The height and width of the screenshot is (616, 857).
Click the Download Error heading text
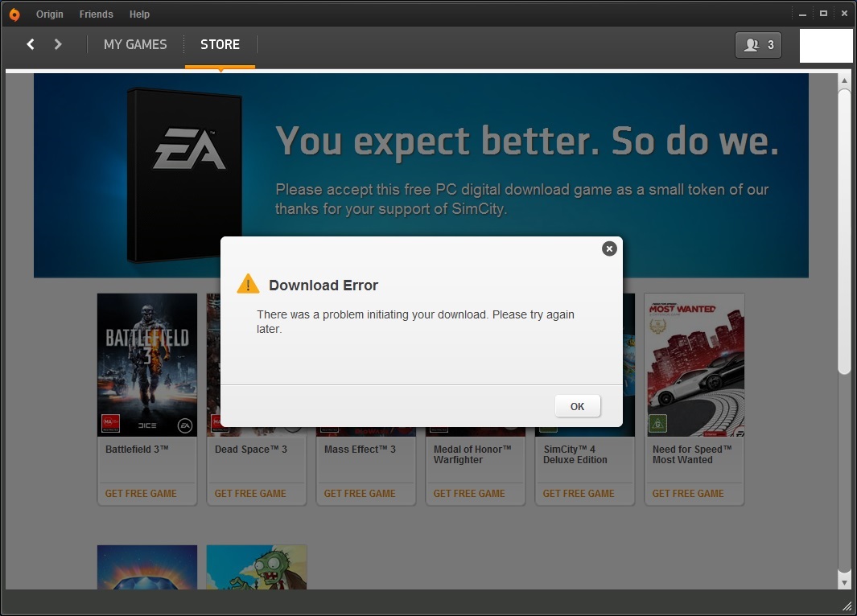[323, 285]
